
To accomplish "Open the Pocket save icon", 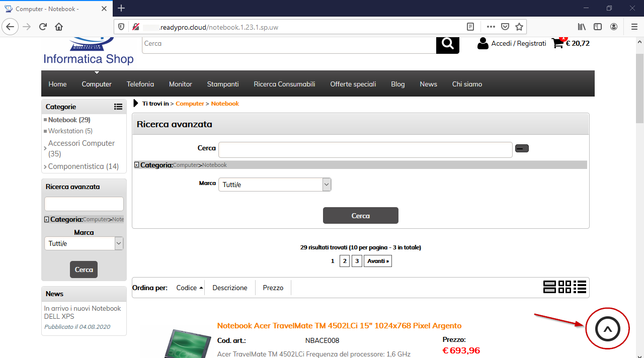I will click(x=505, y=27).
